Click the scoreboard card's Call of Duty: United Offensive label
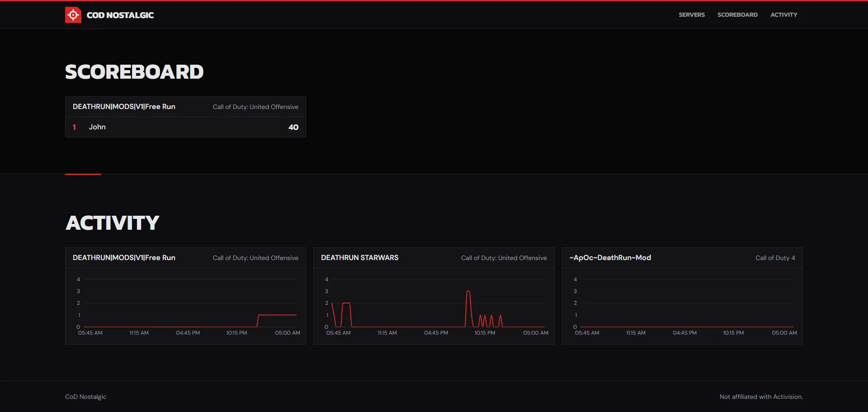 click(x=255, y=107)
